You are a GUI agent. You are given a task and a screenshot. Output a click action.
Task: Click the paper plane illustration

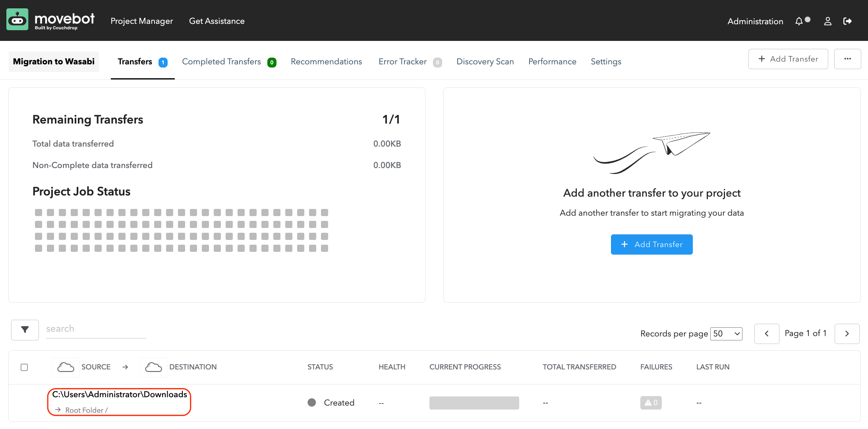coord(651,153)
